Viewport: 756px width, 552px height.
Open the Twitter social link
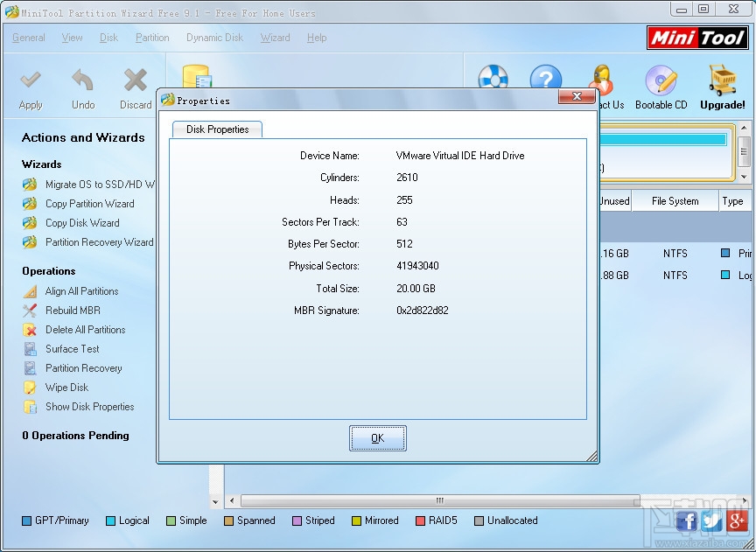[711, 521]
